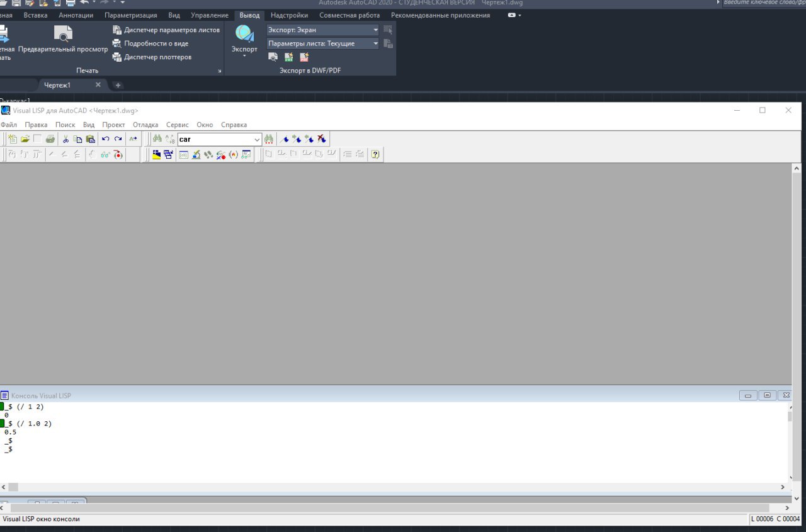Click the Last Break source icon
The image size is (806, 532).
(118, 154)
